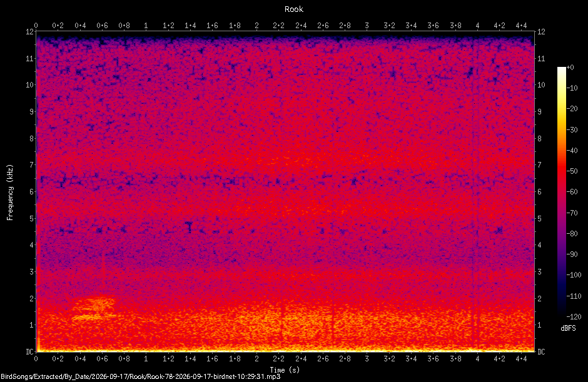This screenshot has width=588, height=382.
Task: Click the '-50' value on the dBFS scale
Action: [x=572, y=171]
